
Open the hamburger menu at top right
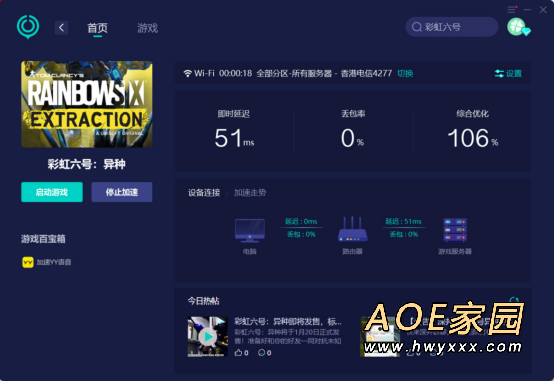coord(511,10)
